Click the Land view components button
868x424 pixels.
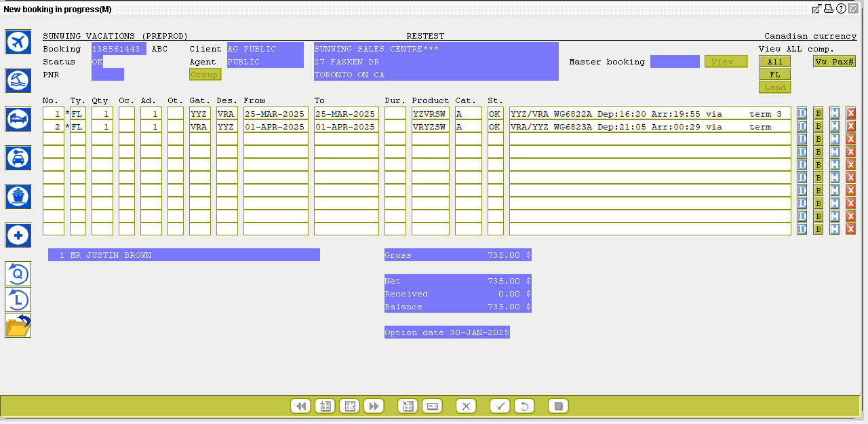click(x=775, y=88)
